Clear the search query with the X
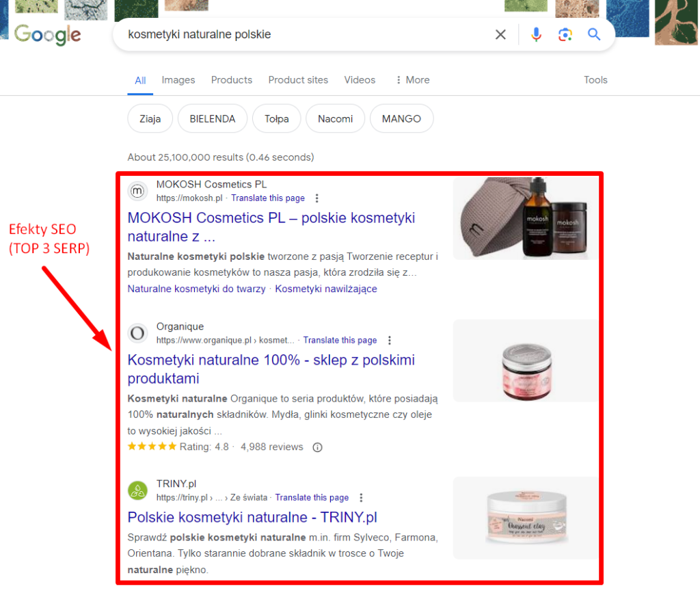The height and width of the screenshot is (591, 700). coord(500,34)
